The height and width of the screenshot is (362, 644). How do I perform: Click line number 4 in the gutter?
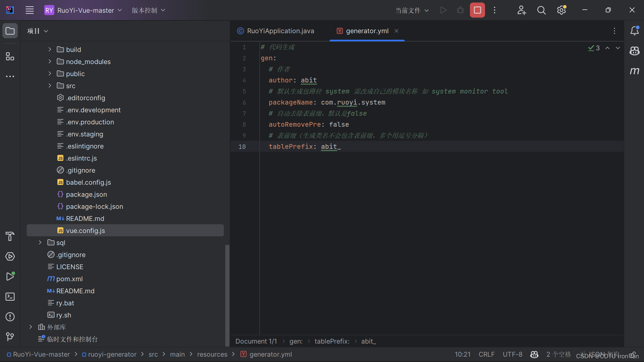(x=244, y=80)
